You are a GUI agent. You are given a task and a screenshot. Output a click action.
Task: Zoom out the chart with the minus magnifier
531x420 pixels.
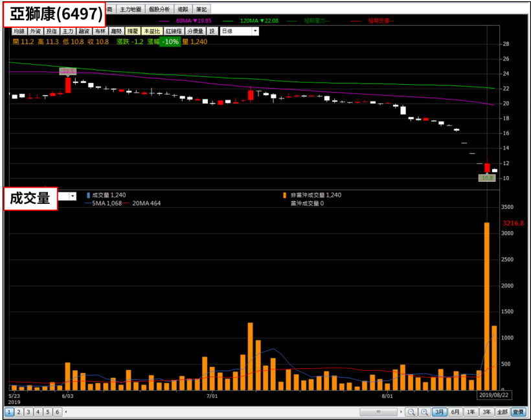pyautogui.click(x=411, y=412)
